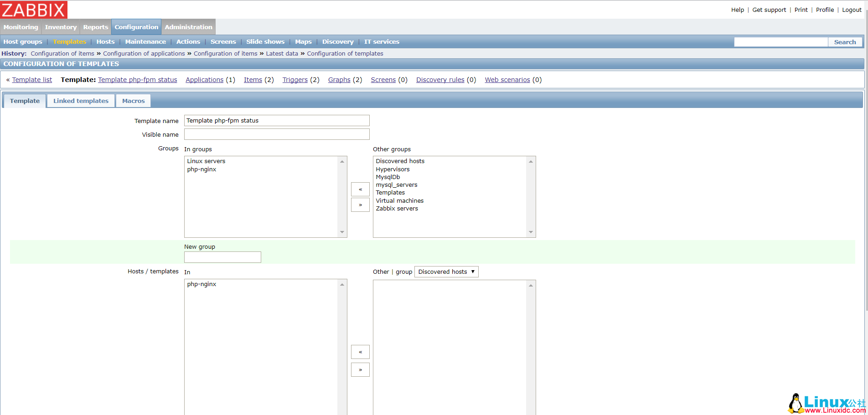Go to the Monitoring section
Screen dimensions: 868x415
point(21,27)
